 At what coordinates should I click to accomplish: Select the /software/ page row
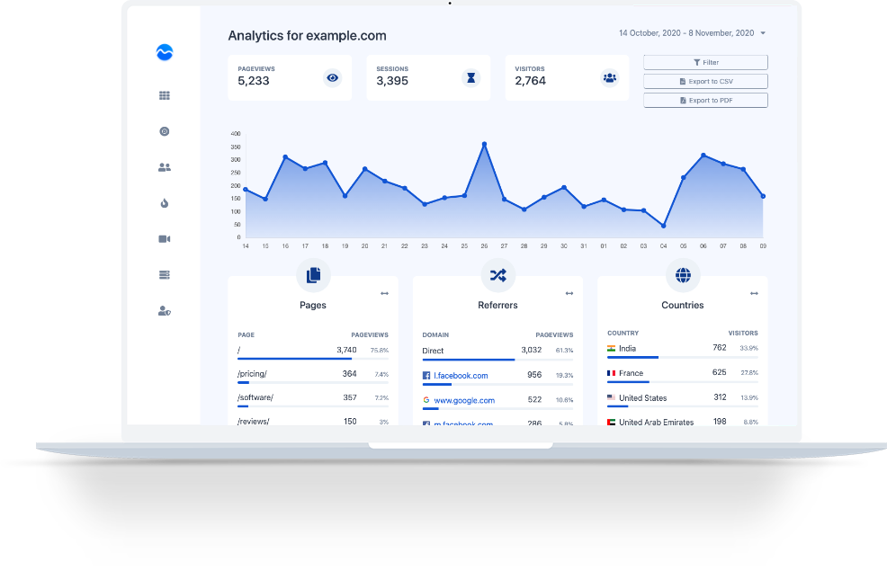tap(313, 398)
